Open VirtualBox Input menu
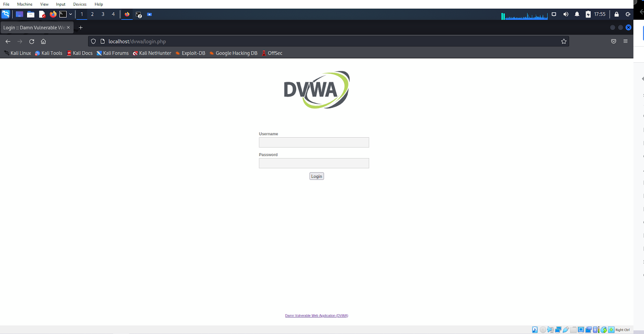Screen dimensions: 644x334 61,4
